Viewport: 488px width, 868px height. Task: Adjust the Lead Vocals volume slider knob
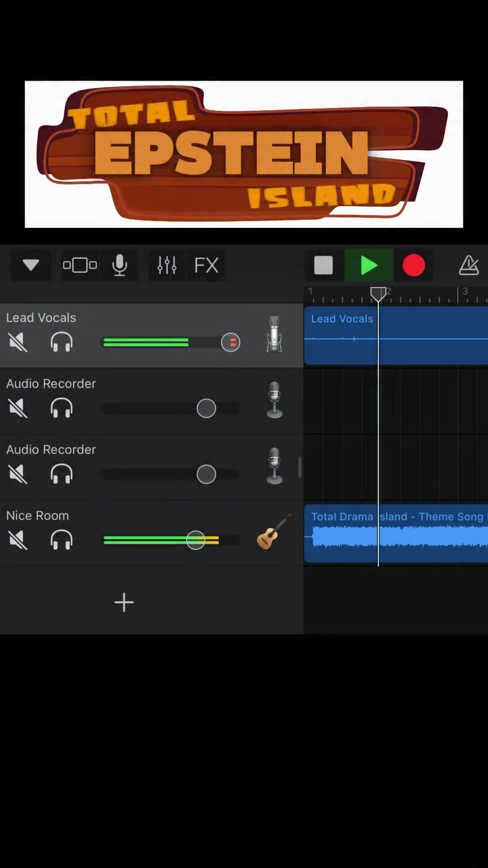pyautogui.click(x=230, y=342)
